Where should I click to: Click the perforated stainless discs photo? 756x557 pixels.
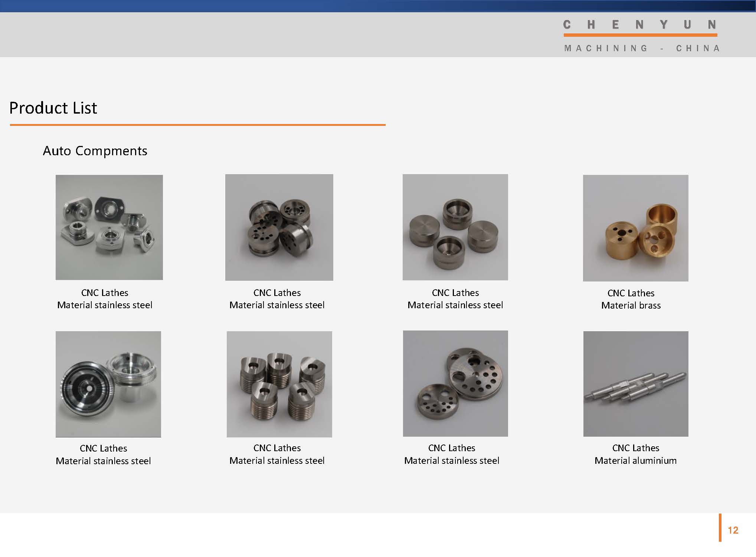pyautogui.click(x=455, y=384)
